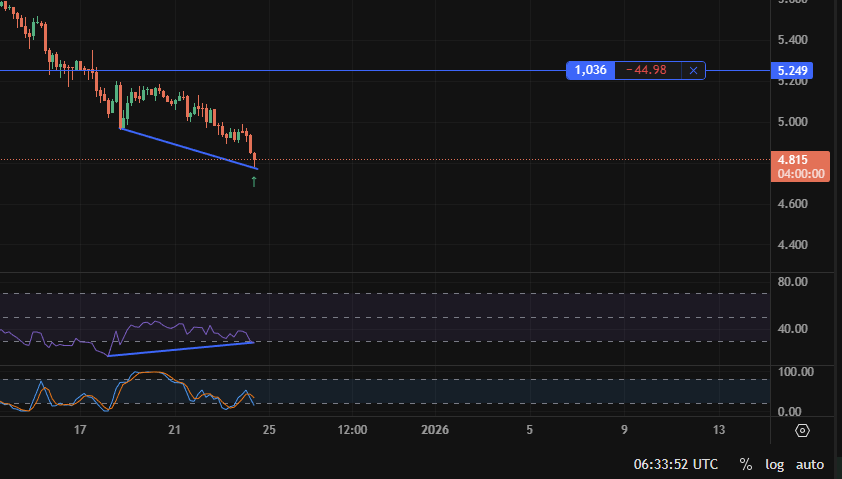
Task: Click the 100.00 stochastic axis label
Action: [x=795, y=372]
